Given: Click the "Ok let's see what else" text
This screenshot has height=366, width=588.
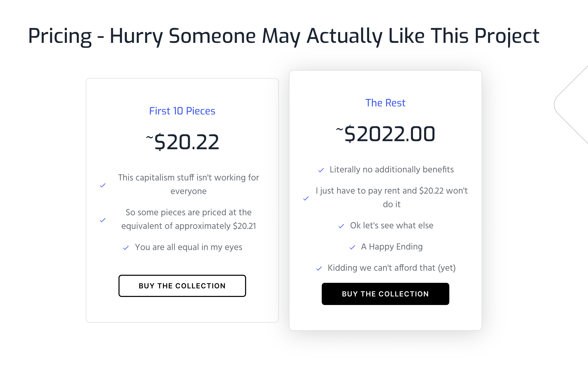Looking at the screenshot, I should pyautogui.click(x=392, y=226).
